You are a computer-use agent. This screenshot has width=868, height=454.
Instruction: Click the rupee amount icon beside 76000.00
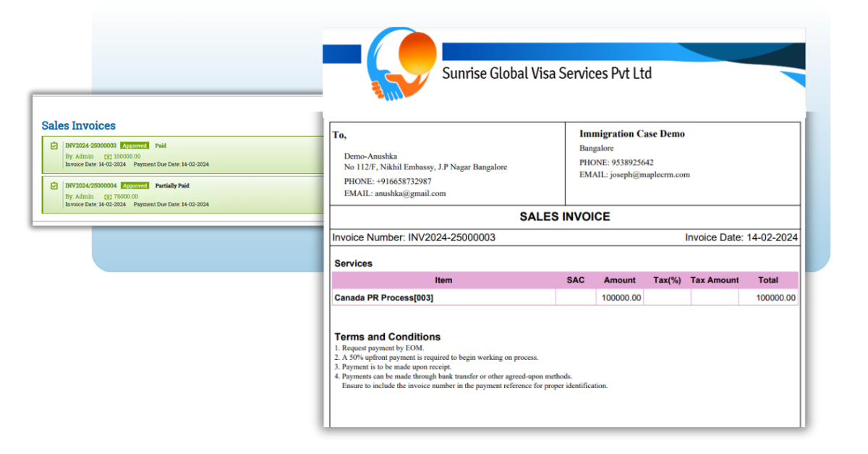tap(108, 197)
